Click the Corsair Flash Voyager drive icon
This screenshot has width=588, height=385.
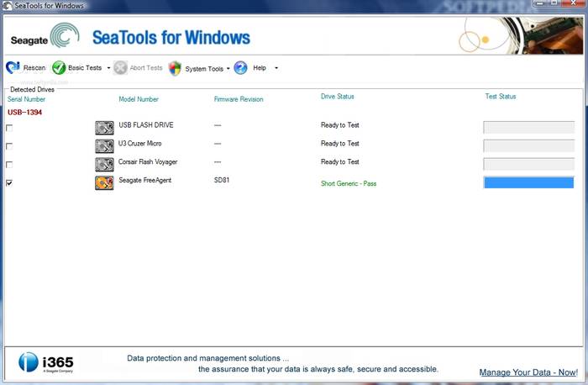104,164
